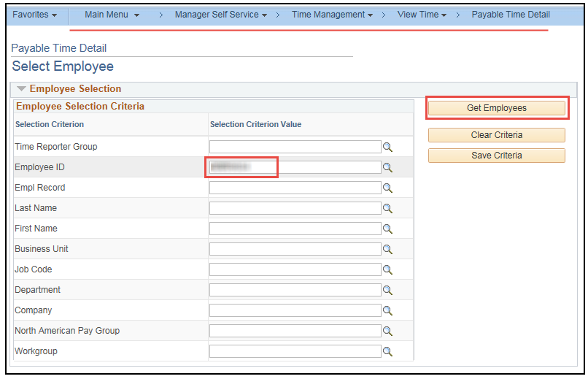The image size is (588, 379).
Task: Click the Get Employees button
Action: [x=497, y=108]
